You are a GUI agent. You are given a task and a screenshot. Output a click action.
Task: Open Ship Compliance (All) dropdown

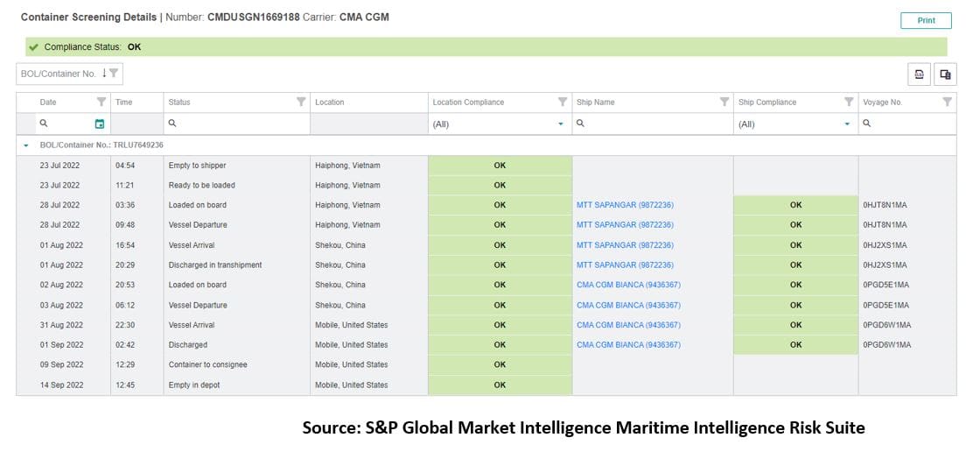point(847,124)
